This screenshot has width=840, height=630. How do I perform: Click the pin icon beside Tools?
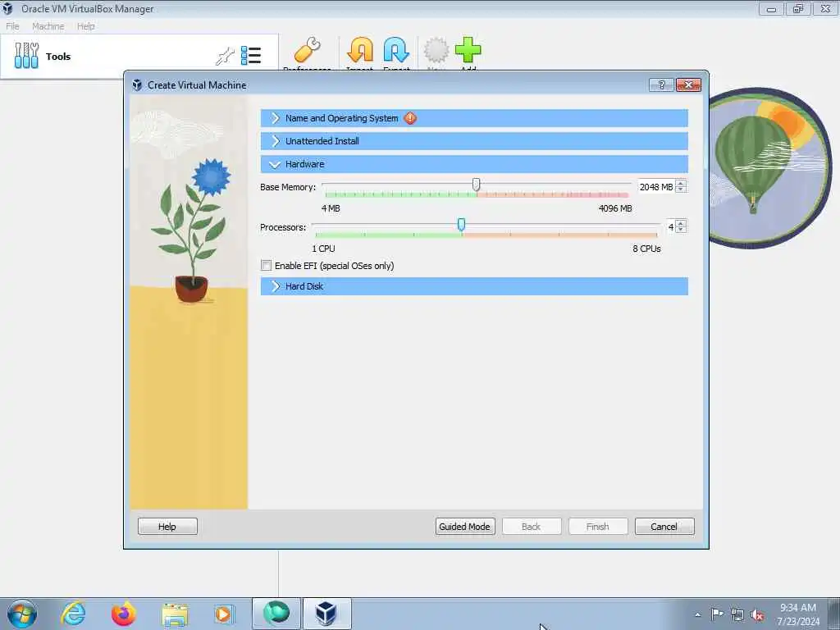[x=225, y=56]
